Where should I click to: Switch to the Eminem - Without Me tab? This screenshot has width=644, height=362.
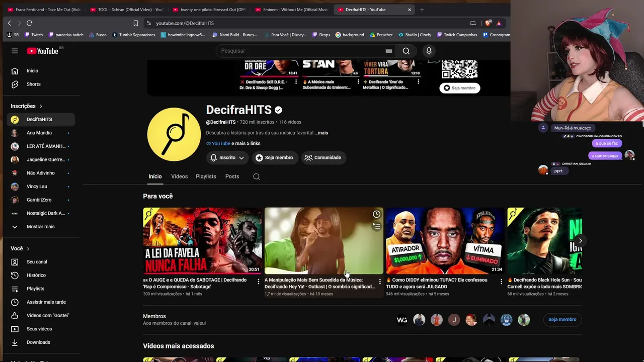coord(292,10)
